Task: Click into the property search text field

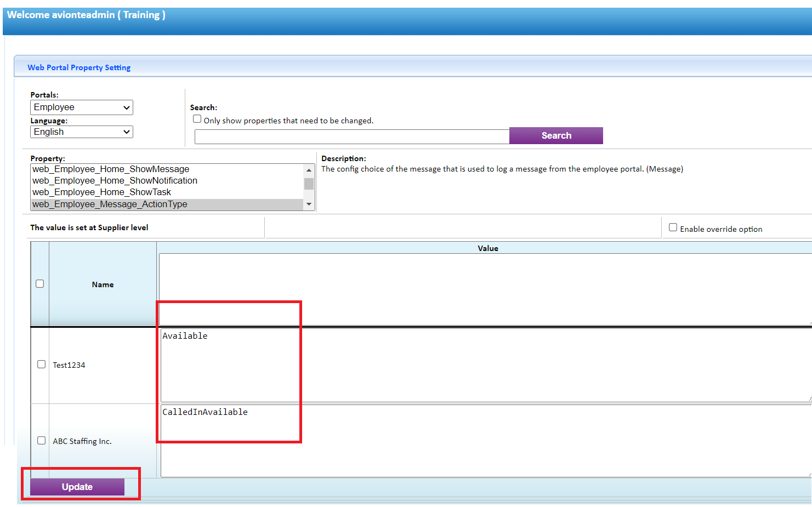Action: (352, 136)
